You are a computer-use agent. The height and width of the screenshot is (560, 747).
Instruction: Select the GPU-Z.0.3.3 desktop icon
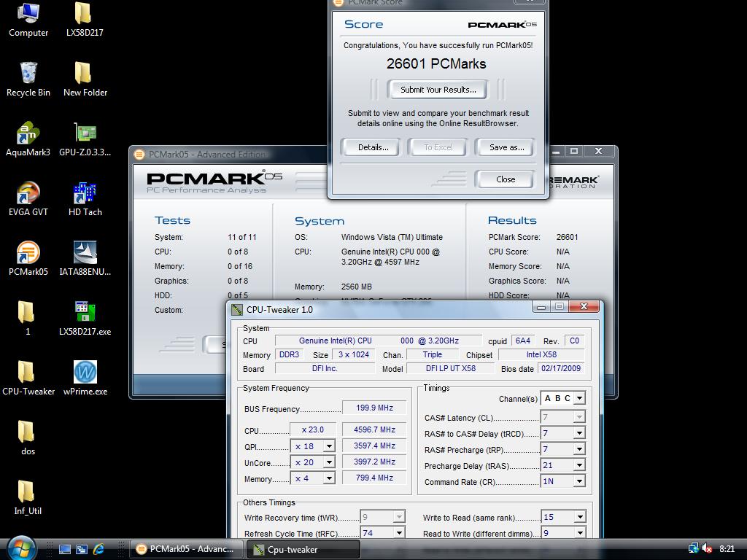pyautogui.click(x=85, y=139)
